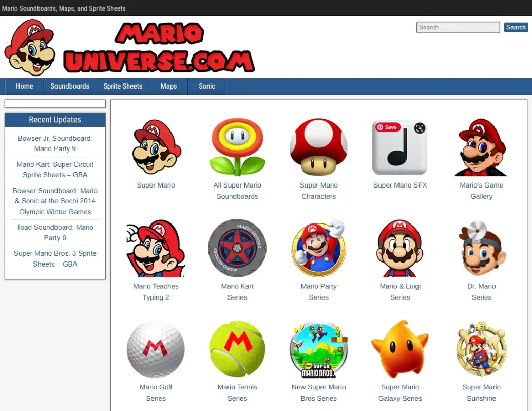This screenshot has height=411, width=532.
Task: Click 'Mario Soundboards, Maps, and Sprite Sheets' tagline
Action: (64, 8)
